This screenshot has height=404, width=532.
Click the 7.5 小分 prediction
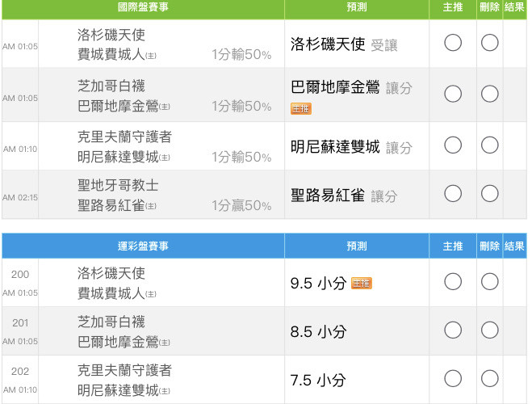point(318,381)
